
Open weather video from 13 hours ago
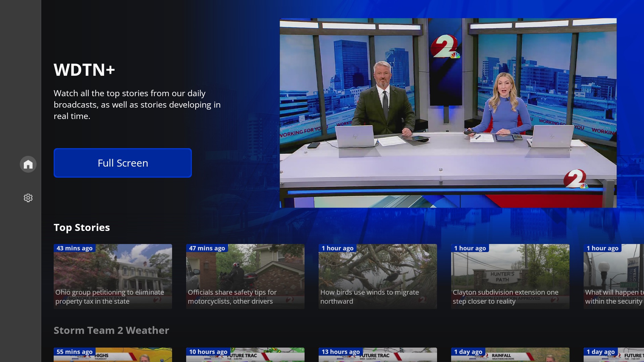point(378,355)
